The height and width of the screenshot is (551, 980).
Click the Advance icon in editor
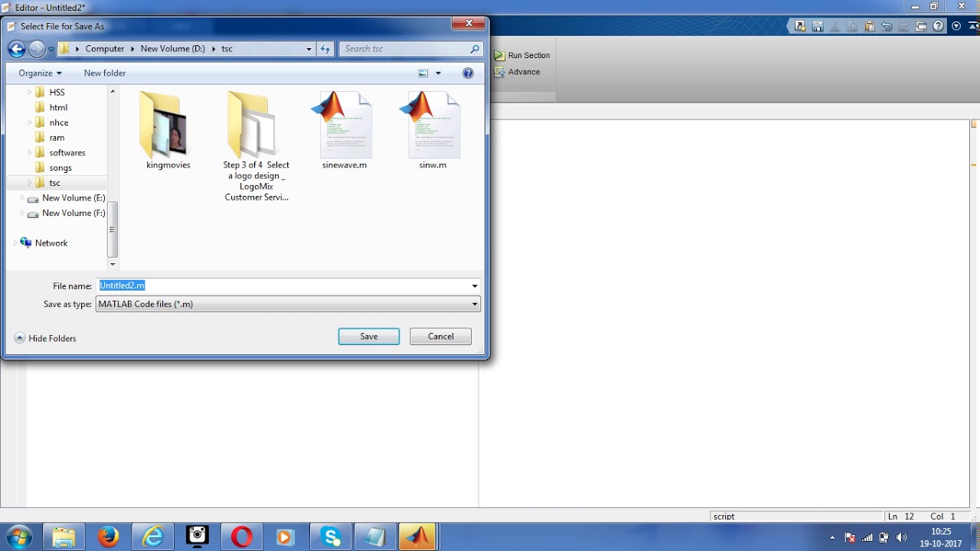499,72
